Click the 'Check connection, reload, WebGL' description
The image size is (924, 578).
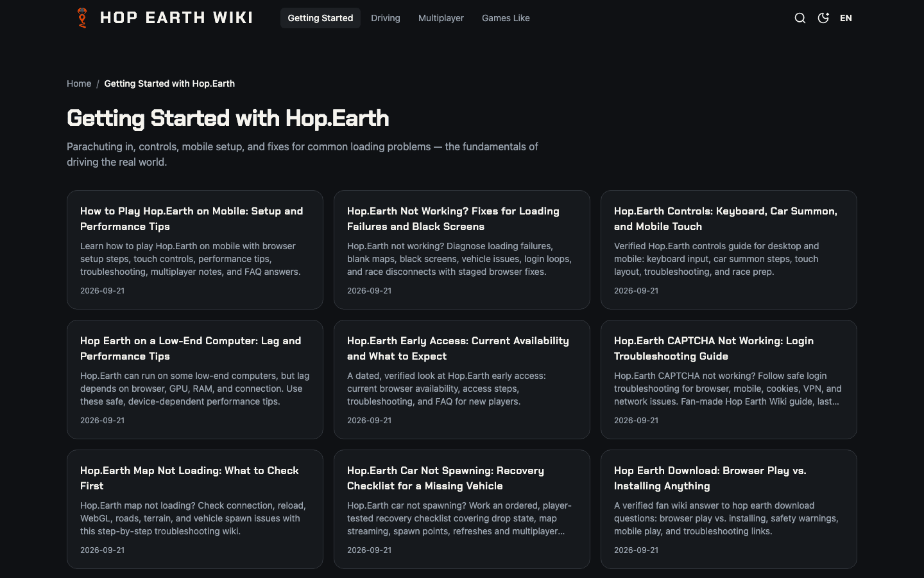pos(193,518)
